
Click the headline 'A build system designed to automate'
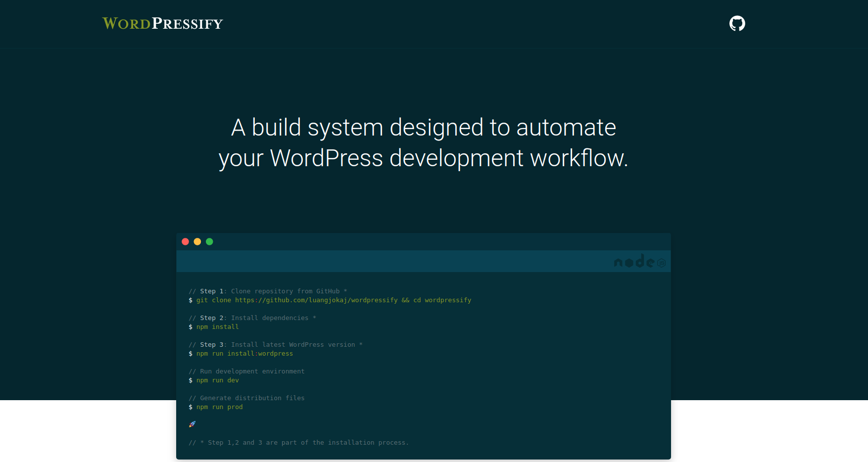pos(424,128)
